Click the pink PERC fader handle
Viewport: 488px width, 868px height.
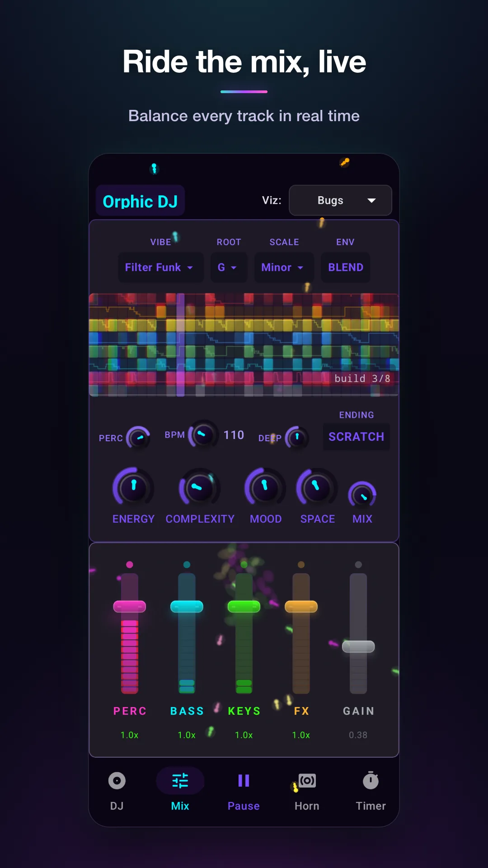[x=130, y=606]
